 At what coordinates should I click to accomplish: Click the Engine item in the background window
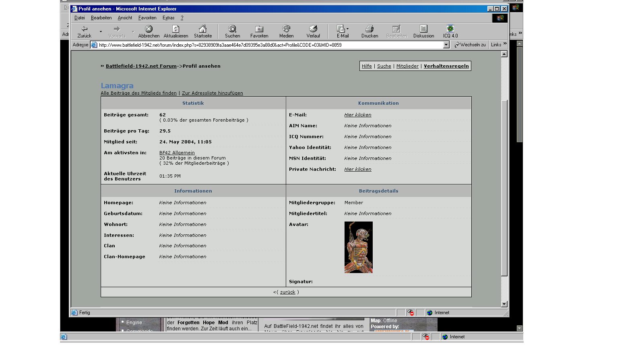[134, 323]
